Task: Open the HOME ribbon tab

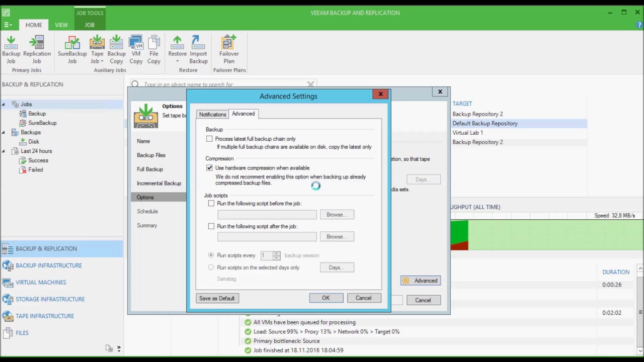Action: click(x=34, y=25)
